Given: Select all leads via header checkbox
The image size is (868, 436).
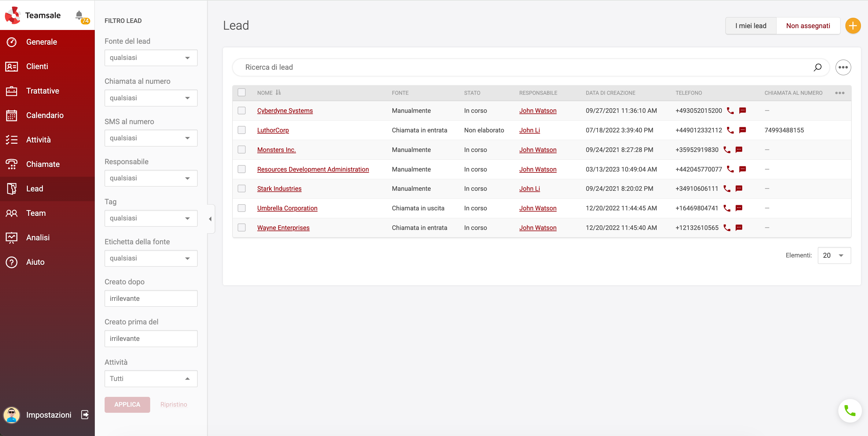Looking at the screenshot, I should point(242,92).
